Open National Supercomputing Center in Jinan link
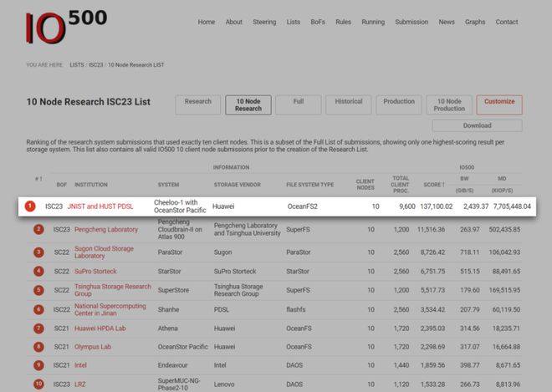The width and height of the screenshot is (552, 392). click(110, 309)
